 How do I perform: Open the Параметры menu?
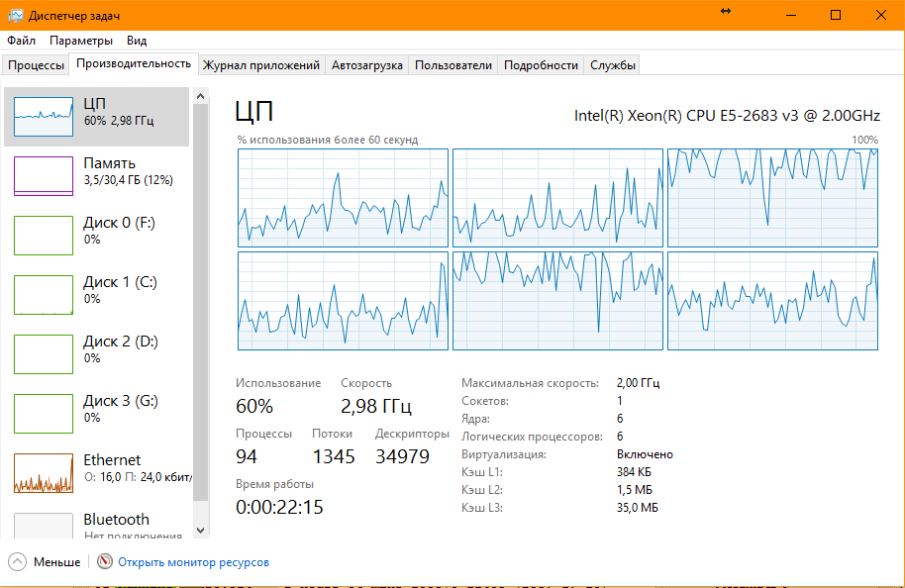(x=81, y=41)
